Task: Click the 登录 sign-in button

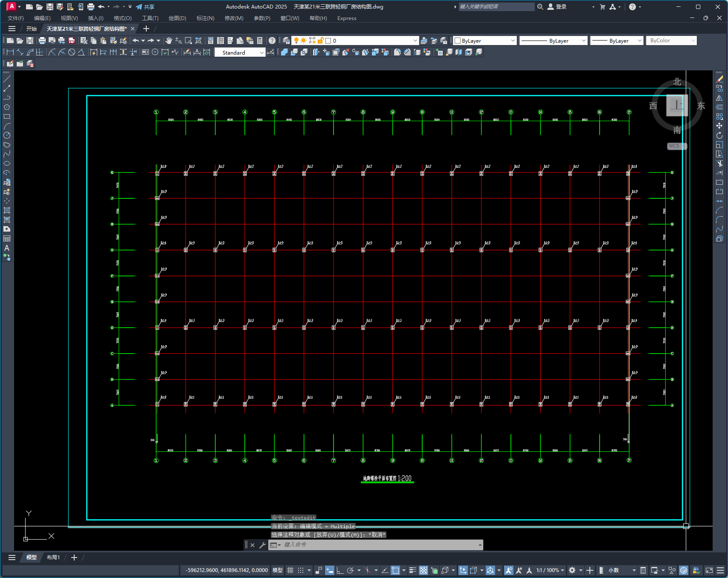Action: pos(557,7)
